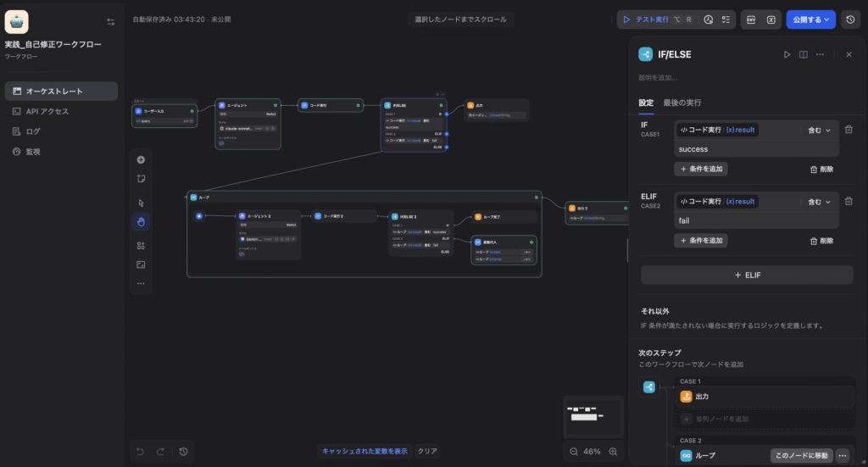Select the コード実行 result variable in CASE2
This screenshot has width=868, height=467.
coord(717,202)
